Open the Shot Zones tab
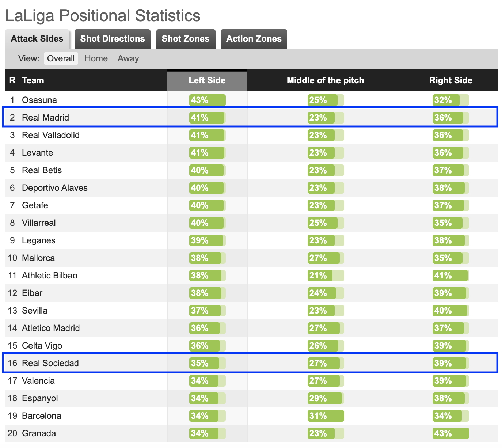This screenshot has height=448, width=502. [186, 39]
